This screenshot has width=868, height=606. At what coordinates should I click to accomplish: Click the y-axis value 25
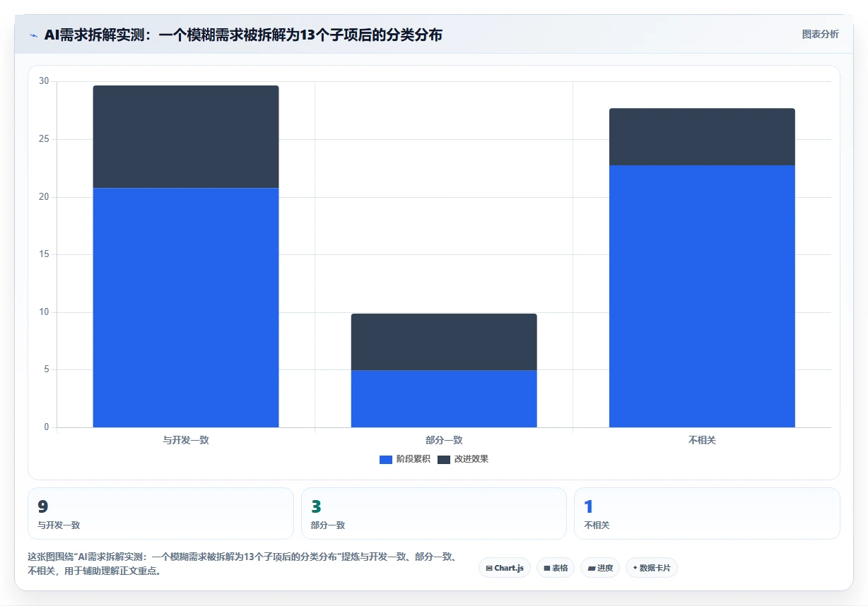tap(44, 139)
